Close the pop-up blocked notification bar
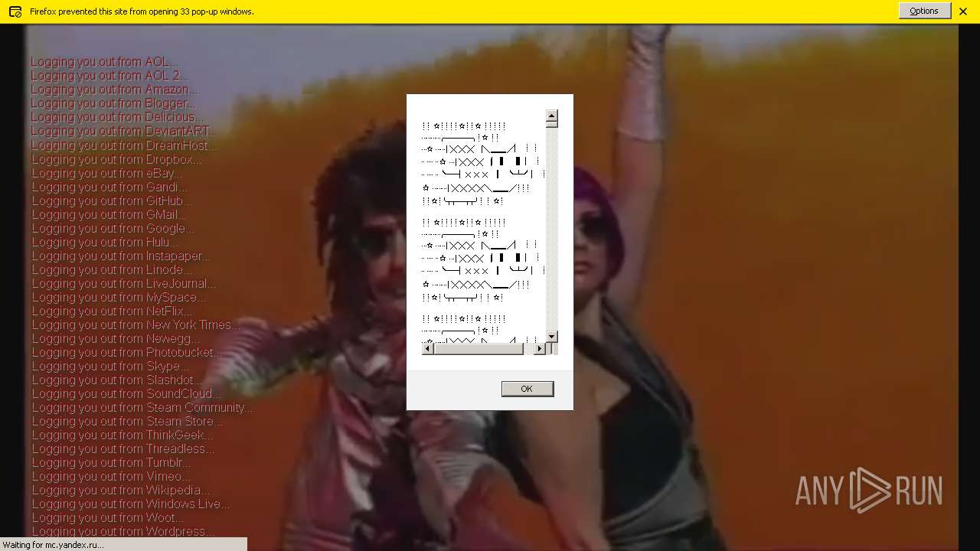This screenshot has width=980, height=551. [x=963, y=11]
